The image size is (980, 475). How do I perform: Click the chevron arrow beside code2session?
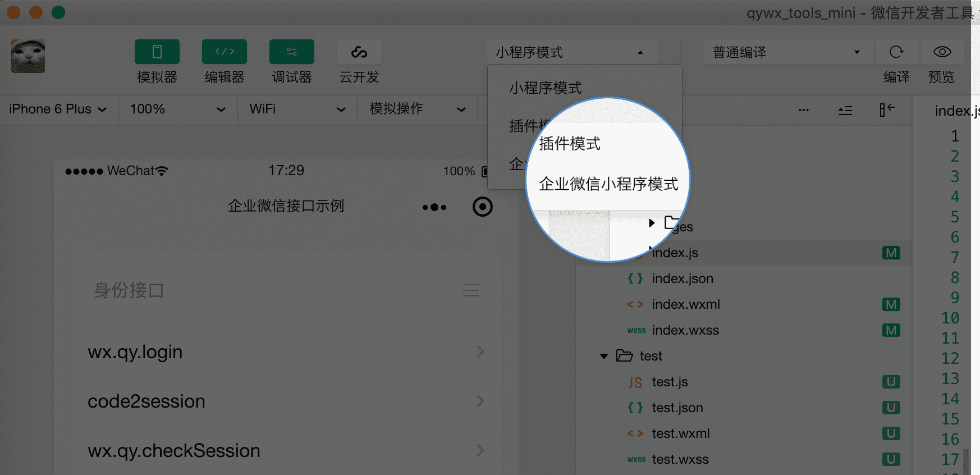pyautogui.click(x=480, y=401)
